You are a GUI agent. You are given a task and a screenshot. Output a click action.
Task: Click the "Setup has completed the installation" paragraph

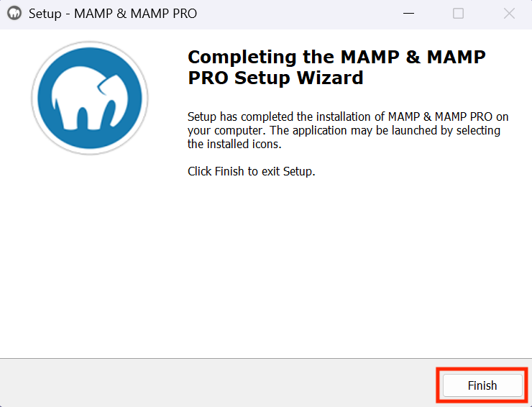348,130
